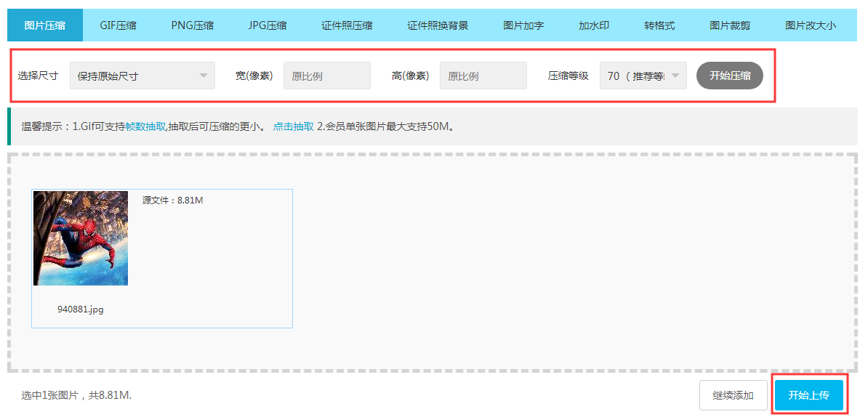
Task: Select the 图片改大小 tab
Action: click(811, 25)
